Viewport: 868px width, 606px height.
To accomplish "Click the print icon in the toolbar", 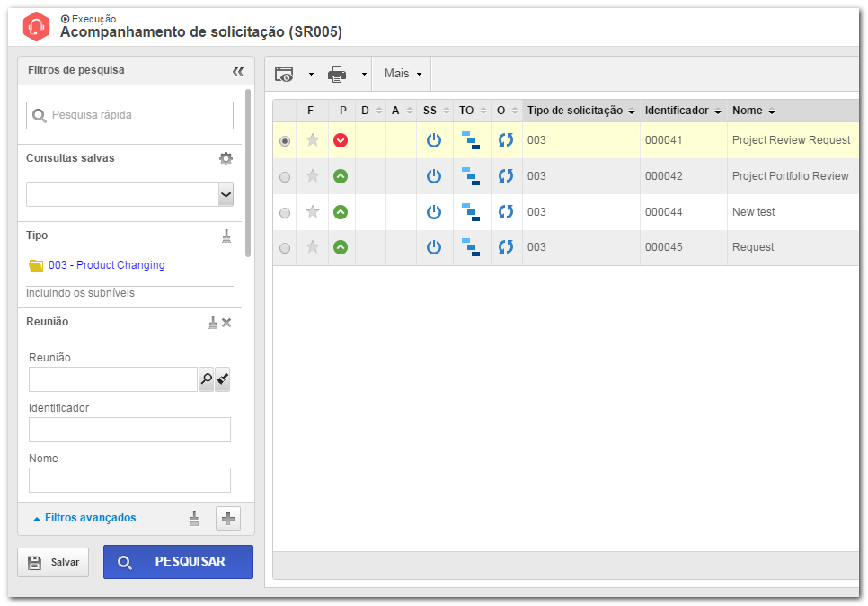I will click(x=337, y=74).
